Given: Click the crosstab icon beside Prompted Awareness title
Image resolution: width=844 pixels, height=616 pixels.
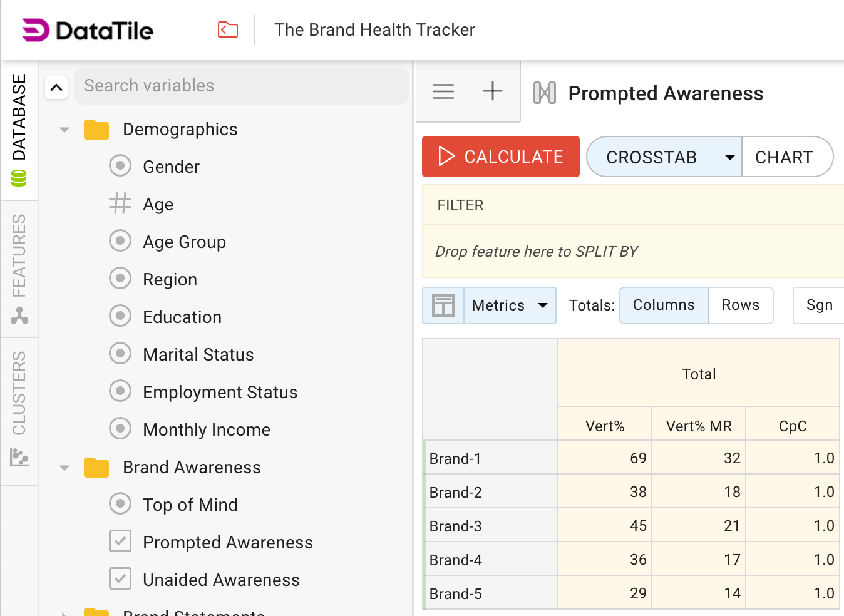Looking at the screenshot, I should click(x=545, y=93).
